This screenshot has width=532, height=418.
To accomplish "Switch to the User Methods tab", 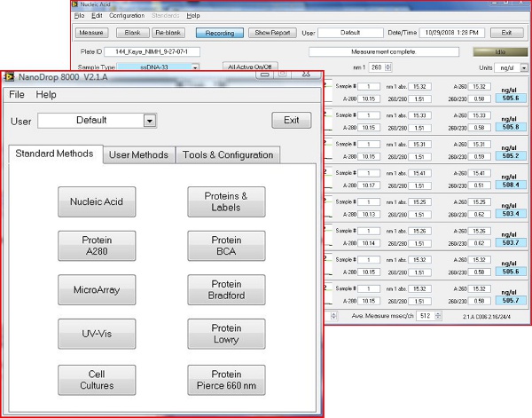I will point(139,154).
